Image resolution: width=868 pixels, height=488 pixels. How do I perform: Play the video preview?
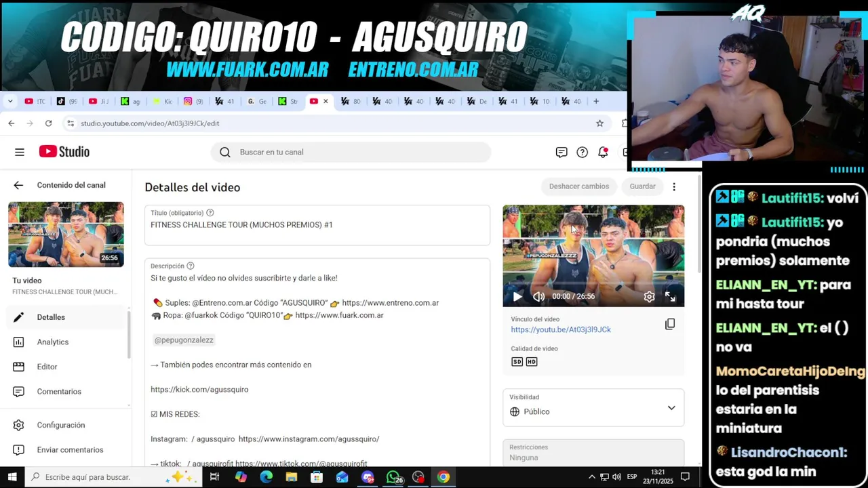pos(517,296)
